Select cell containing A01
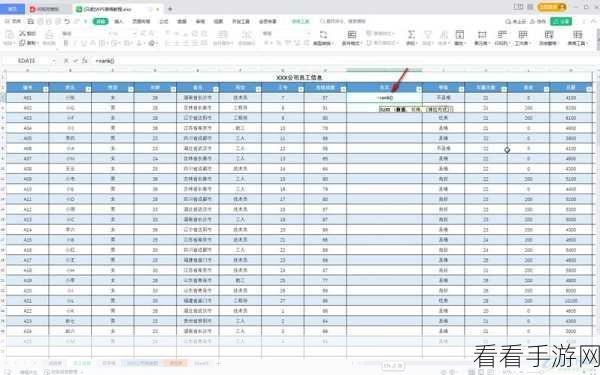600x375 pixels. pyautogui.click(x=28, y=98)
